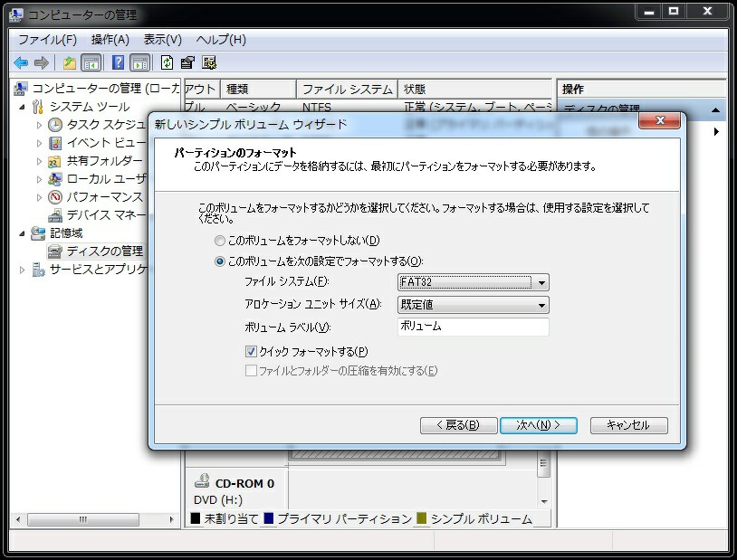This screenshot has height=560, width=737.
Task: Select the パフォーマンス tree icon
Action: (55, 197)
